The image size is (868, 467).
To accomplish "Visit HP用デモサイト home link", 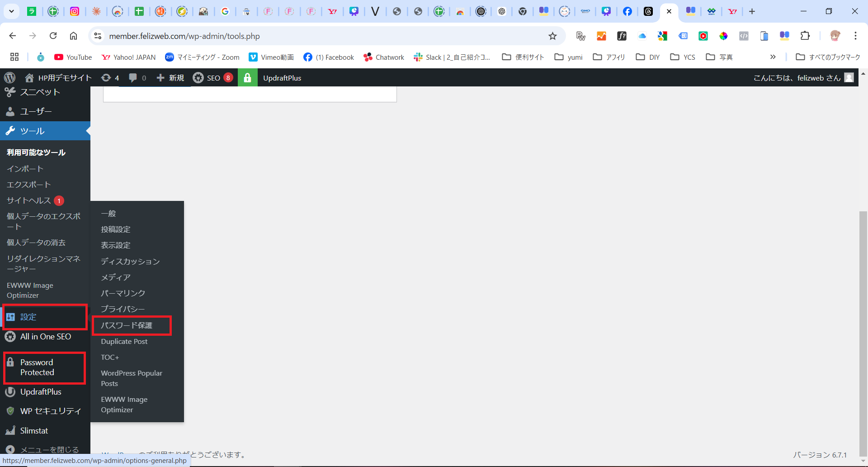I will (58, 78).
